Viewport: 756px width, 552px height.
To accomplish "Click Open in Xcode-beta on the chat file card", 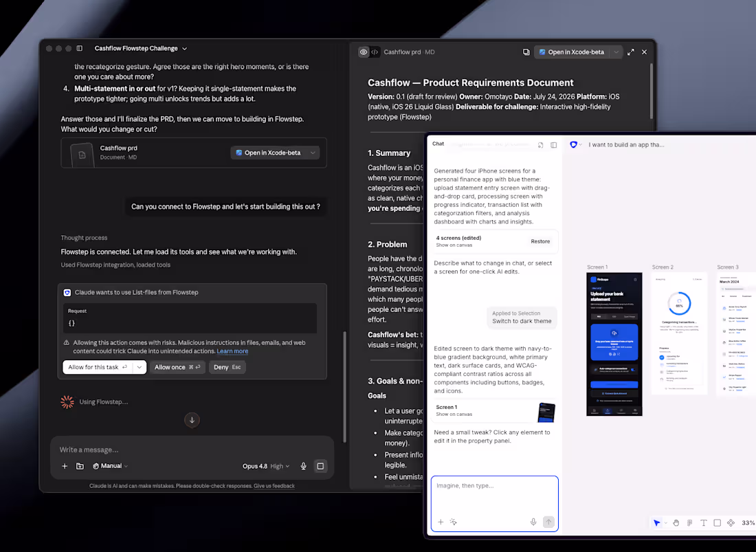I will click(268, 153).
